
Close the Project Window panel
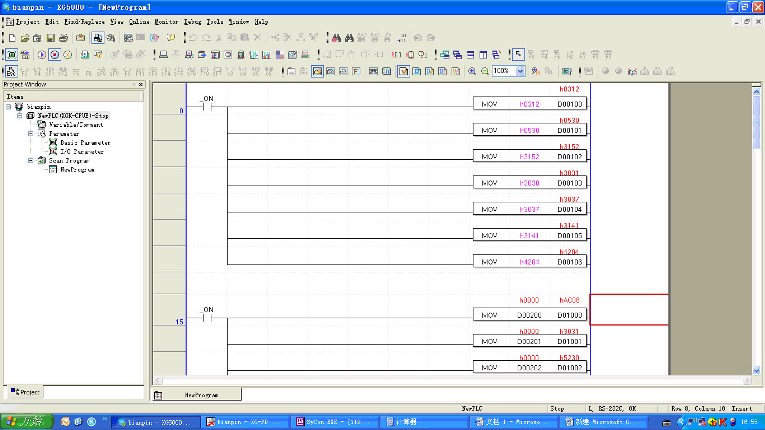[x=141, y=85]
